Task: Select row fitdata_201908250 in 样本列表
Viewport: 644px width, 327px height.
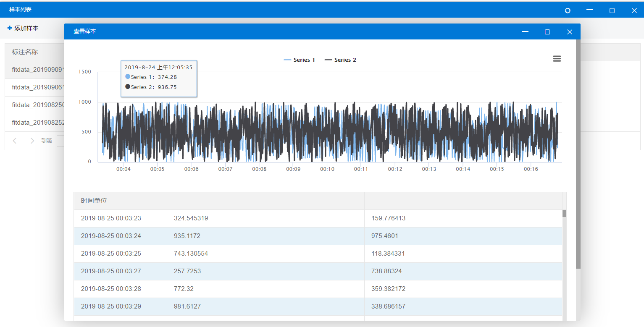Action: (34, 105)
